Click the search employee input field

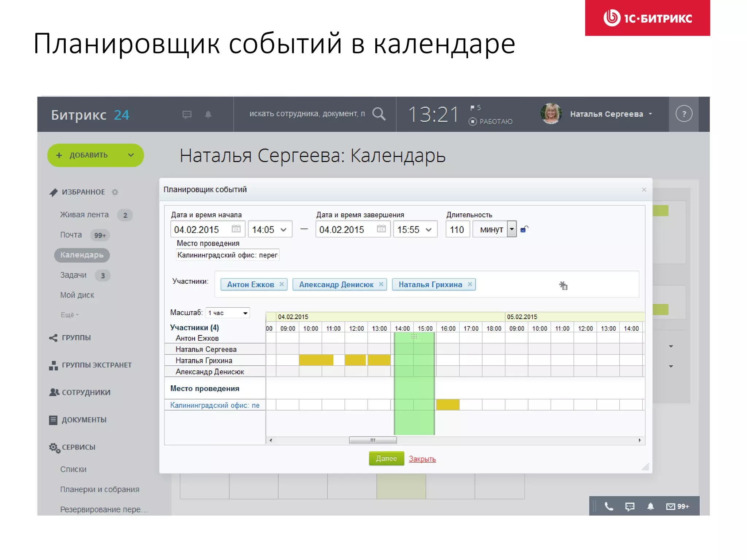(x=307, y=114)
